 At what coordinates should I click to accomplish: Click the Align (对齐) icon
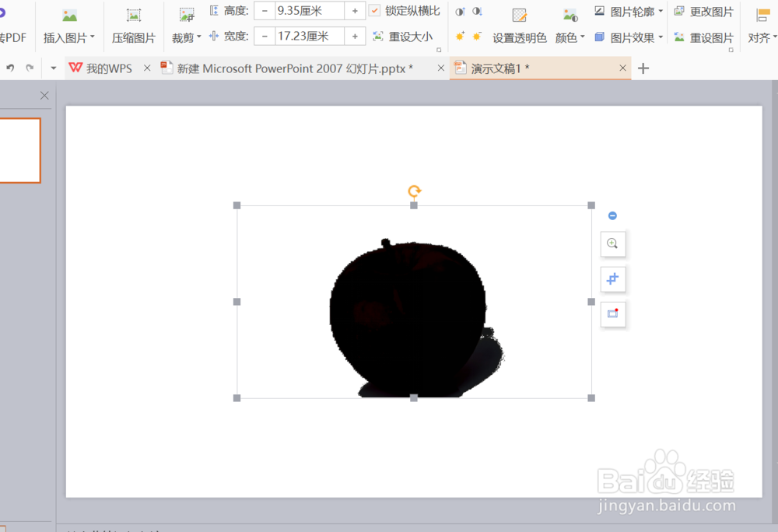[762, 16]
